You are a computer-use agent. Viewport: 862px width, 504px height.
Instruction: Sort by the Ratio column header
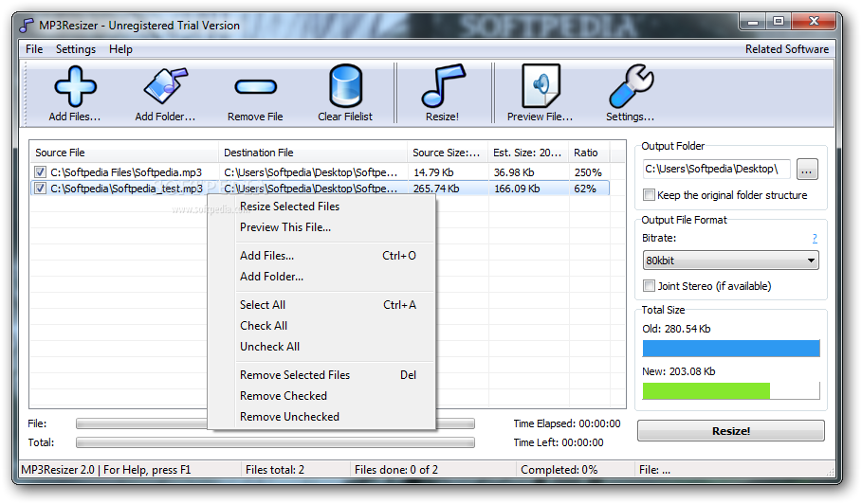point(589,153)
